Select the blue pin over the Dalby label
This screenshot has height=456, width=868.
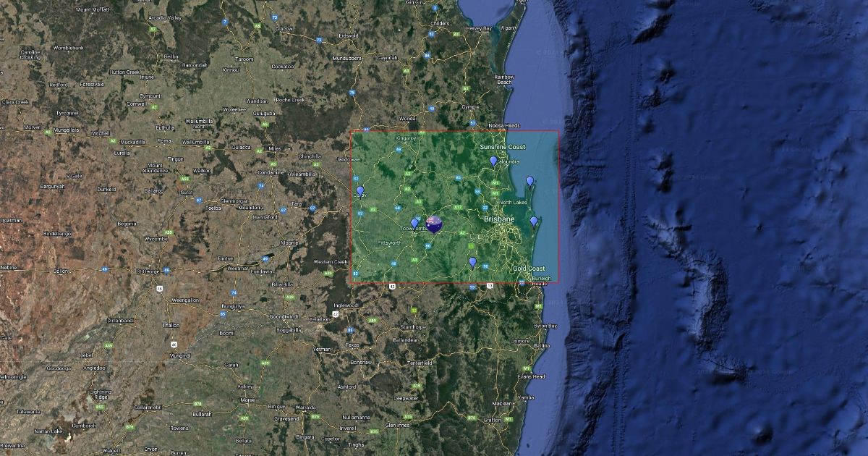(x=360, y=191)
